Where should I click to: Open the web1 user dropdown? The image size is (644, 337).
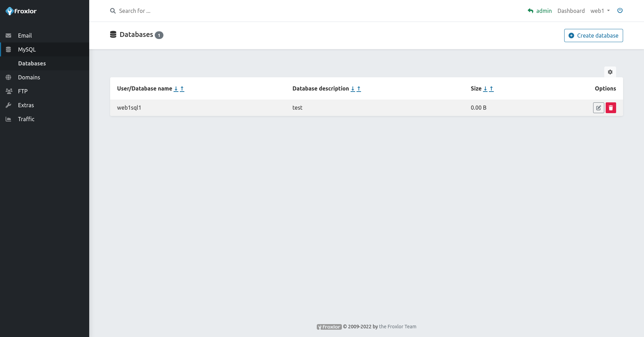[600, 11]
